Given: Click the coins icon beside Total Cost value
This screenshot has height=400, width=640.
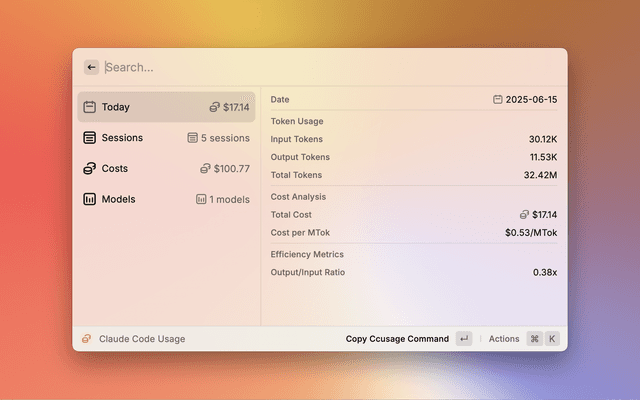Looking at the screenshot, I should pyautogui.click(x=524, y=214).
